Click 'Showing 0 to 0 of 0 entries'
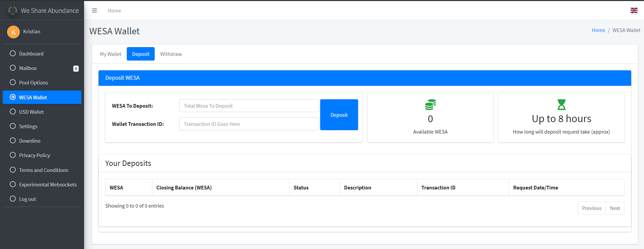 pyautogui.click(x=135, y=206)
